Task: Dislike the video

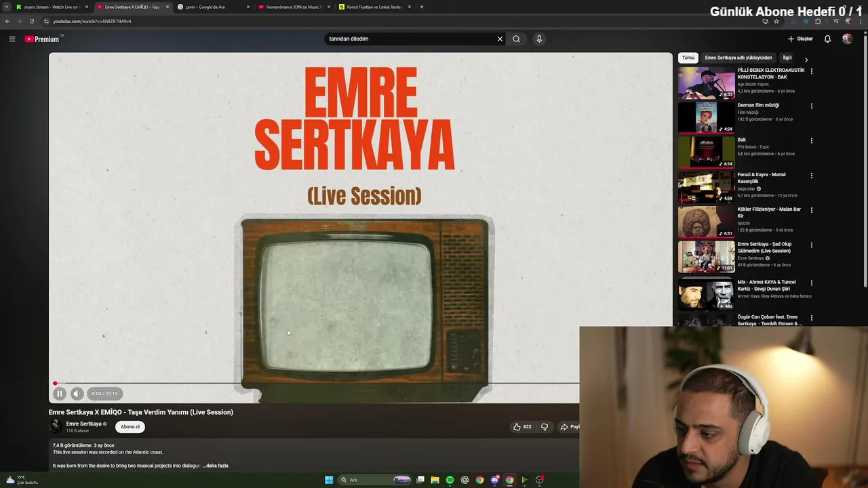Action: (544, 426)
